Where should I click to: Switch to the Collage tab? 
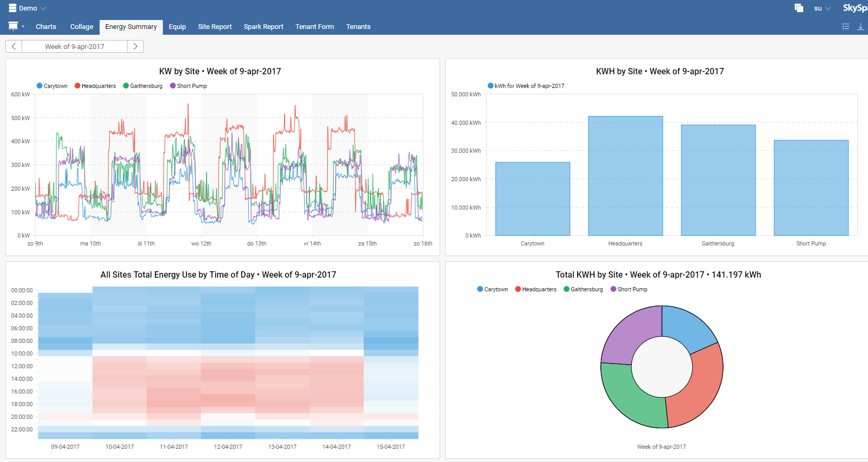82,27
